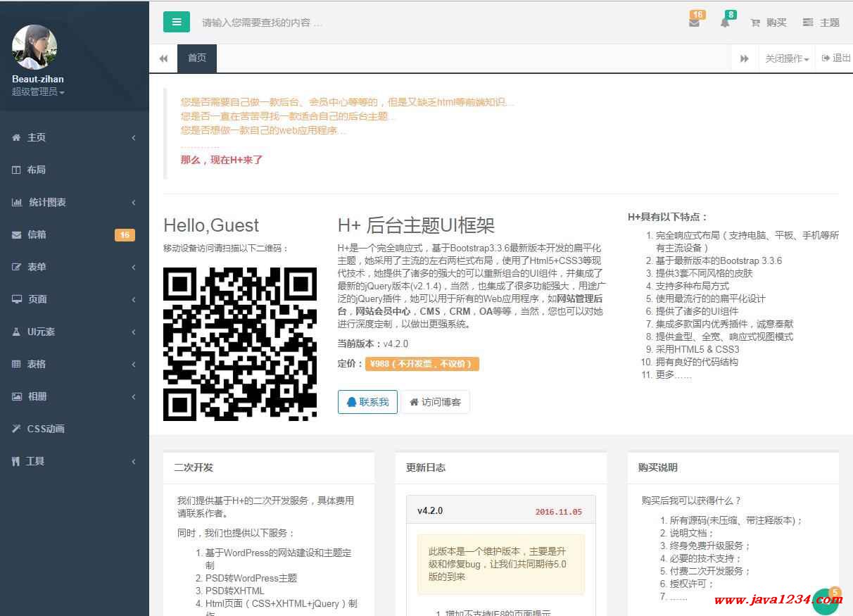
Task: Click the 采用HTML5 & CSS3 feature item
Action: pyautogui.click(x=697, y=349)
